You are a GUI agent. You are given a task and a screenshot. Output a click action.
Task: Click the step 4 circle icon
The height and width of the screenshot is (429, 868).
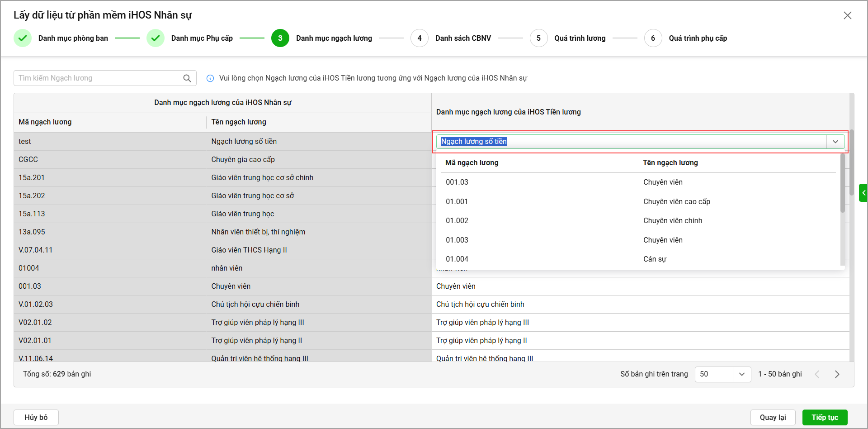(420, 38)
